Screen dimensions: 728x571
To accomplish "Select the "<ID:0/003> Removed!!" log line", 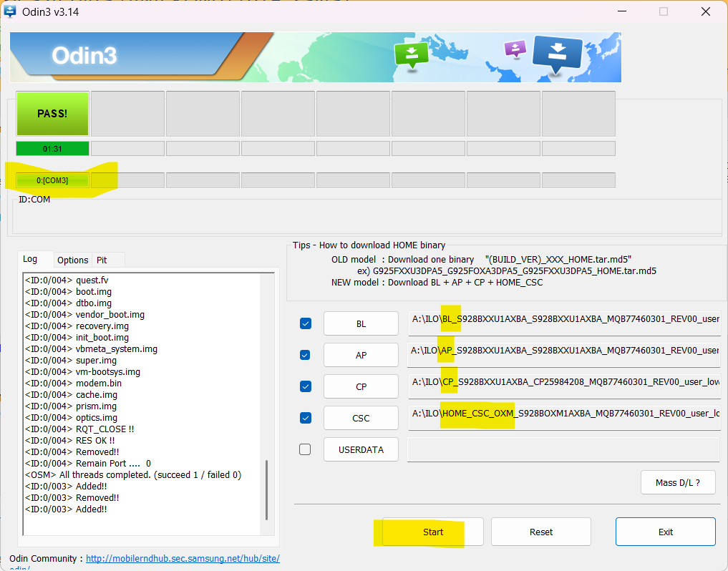I will click(72, 497).
